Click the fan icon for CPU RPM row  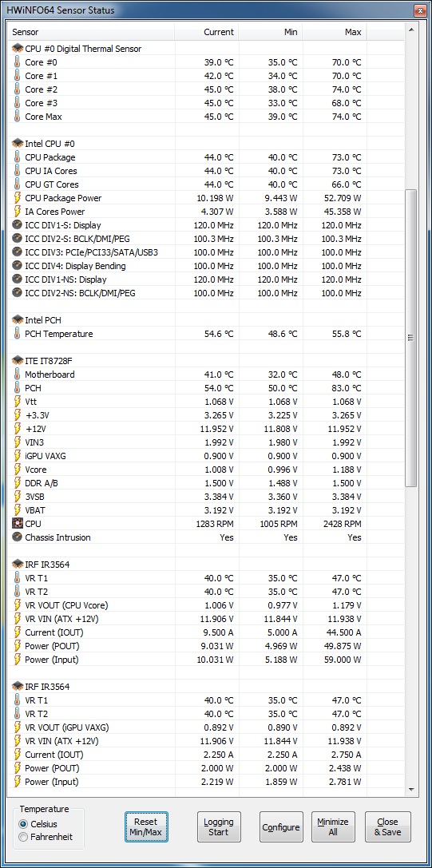[x=18, y=523]
